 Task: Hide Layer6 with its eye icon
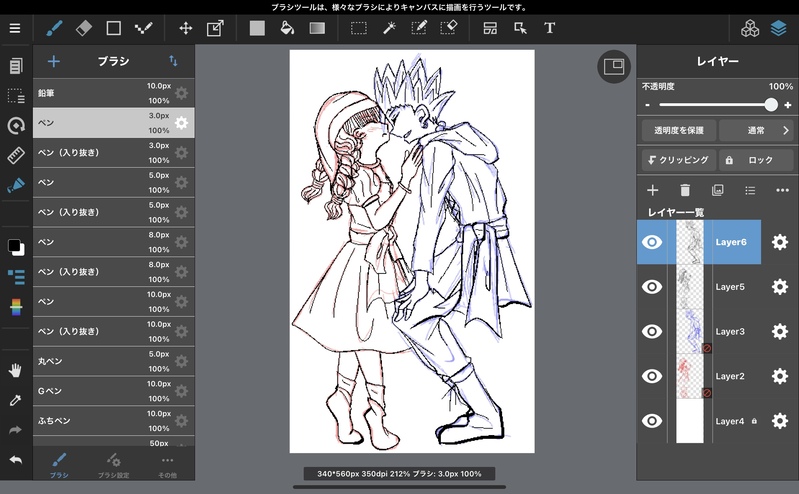point(652,242)
